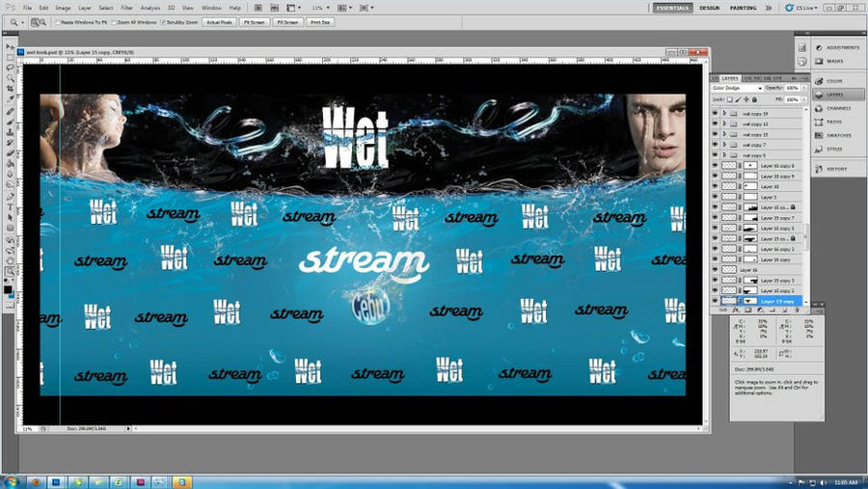Click the Fit Screen button
The image size is (868, 489).
(x=255, y=22)
